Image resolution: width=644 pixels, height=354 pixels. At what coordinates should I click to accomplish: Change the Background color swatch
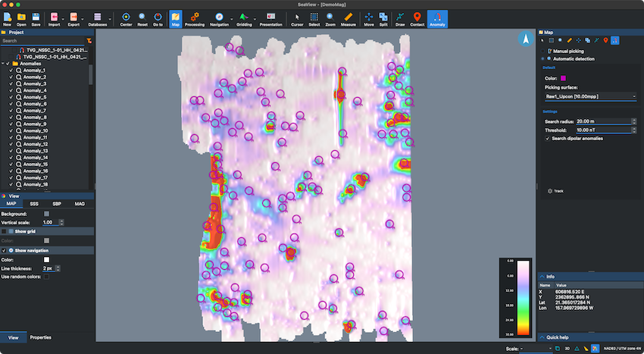coord(46,214)
